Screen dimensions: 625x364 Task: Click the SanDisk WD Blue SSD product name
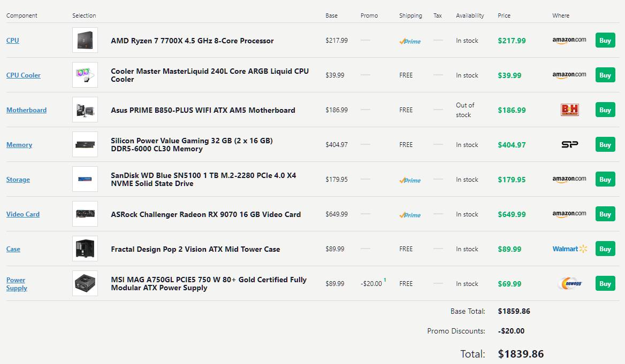203,179
